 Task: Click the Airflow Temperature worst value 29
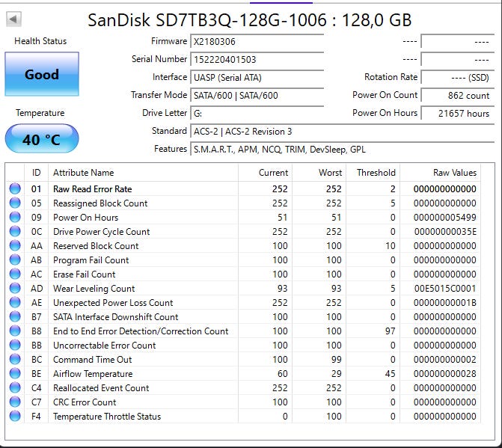click(336, 374)
